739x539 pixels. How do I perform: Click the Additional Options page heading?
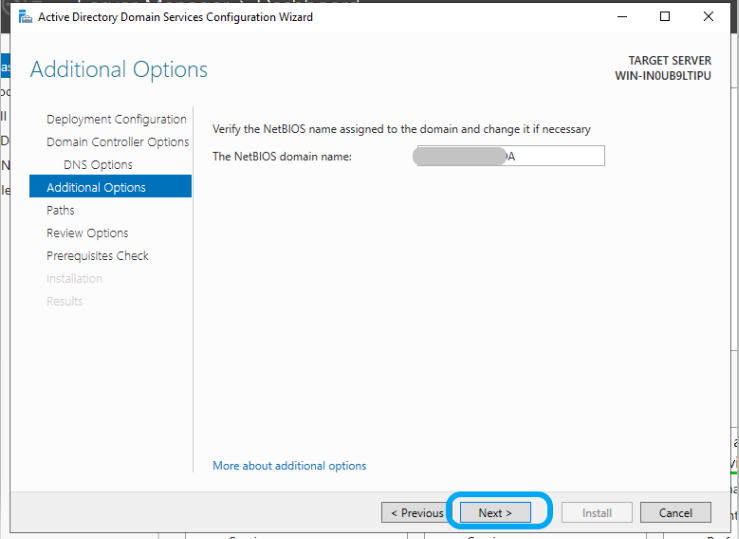[119, 69]
